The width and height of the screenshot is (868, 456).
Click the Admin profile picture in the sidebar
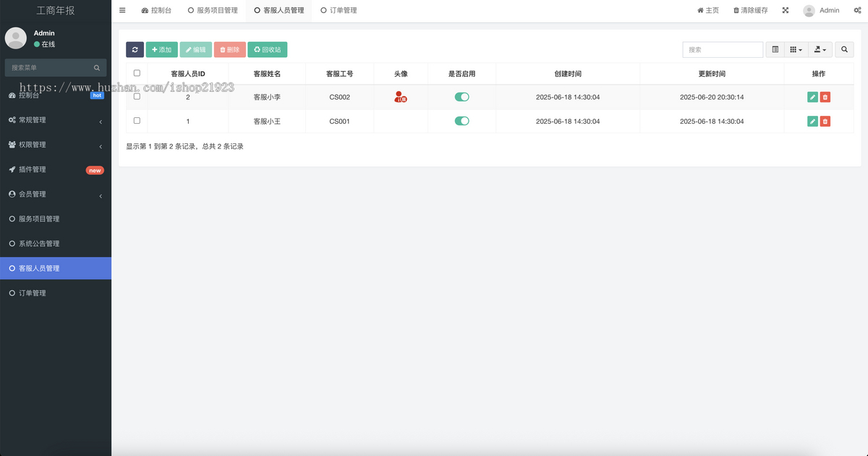[16, 38]
